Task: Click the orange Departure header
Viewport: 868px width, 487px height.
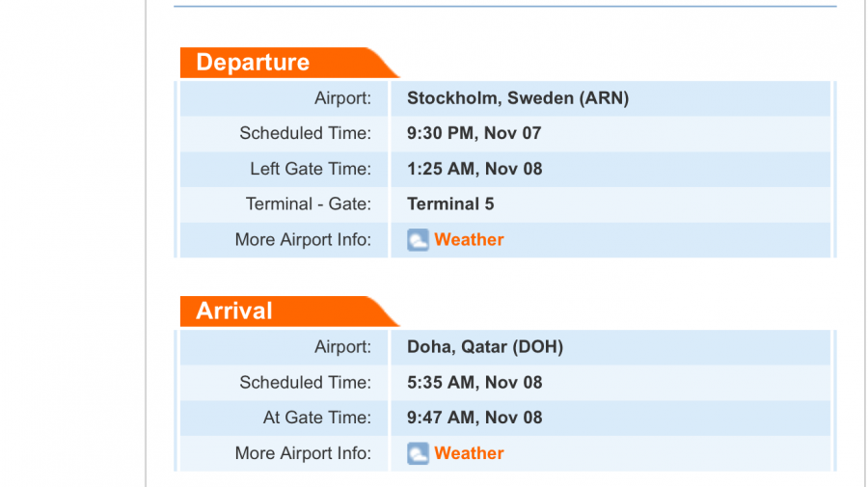Action: pyautogui.click(x=253, y=63)
